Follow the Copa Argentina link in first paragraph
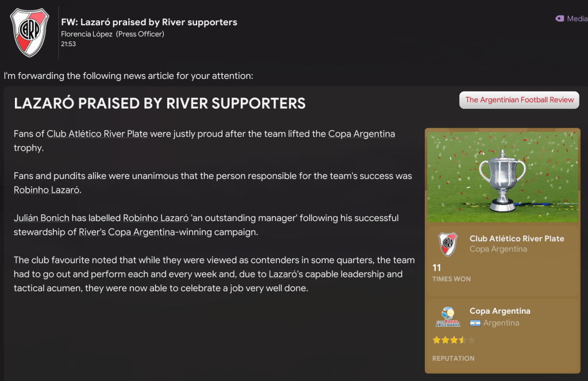This screenshot has height=381, width=588. [362, 134]
